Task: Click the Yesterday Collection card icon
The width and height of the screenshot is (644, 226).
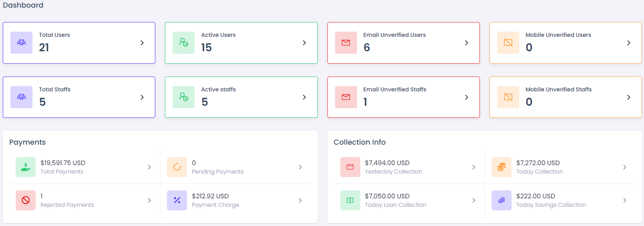Action: point(350,167)
